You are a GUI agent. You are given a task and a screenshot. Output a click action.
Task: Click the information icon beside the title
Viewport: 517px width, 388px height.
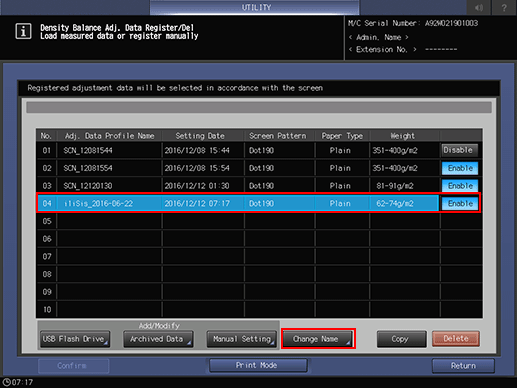(23, 32)
